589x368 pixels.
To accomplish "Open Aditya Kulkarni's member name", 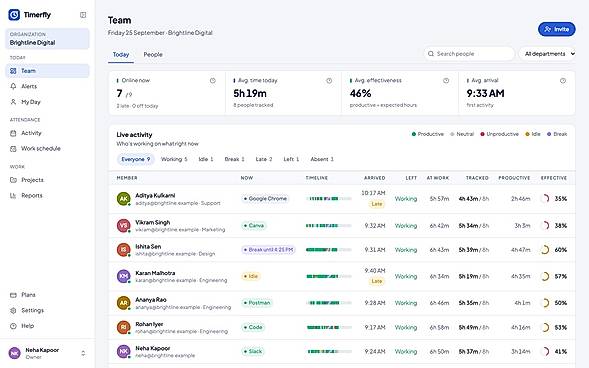I will pyautogui.click(x=155, y=195).
